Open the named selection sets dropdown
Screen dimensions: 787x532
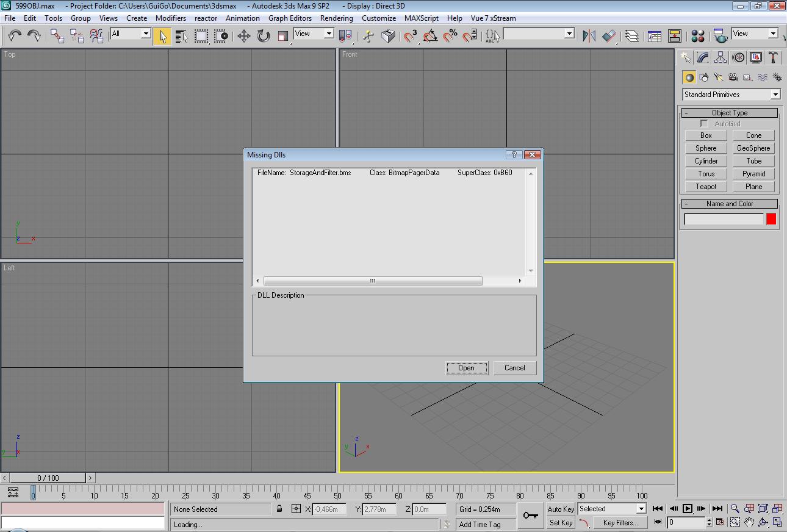(x=539, y=34)
